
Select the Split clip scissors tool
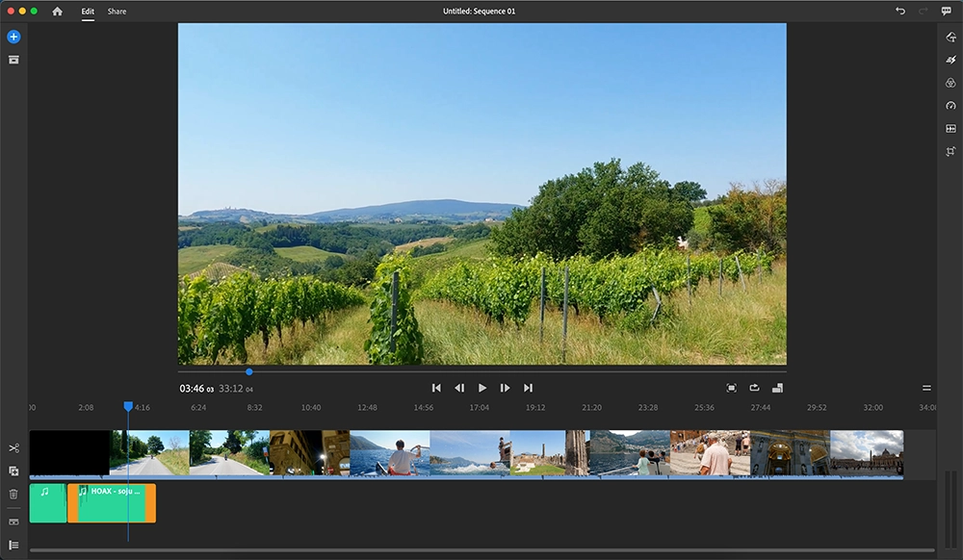(x=13, y=448)
